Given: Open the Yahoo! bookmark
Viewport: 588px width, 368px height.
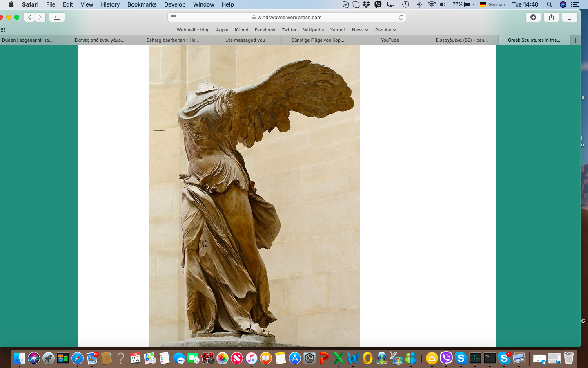Looking at the screenshot, I should tap(337, 30).
